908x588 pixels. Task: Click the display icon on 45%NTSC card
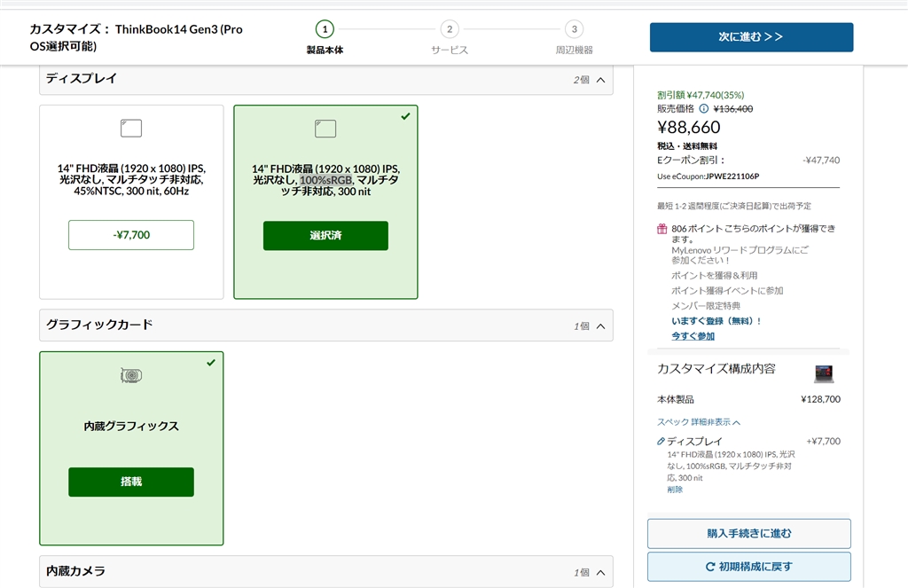(x=131, y=128)
